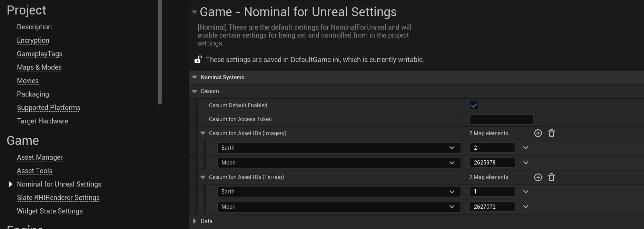The image size is (644, 229).
Task: Collapse the Cesium section
Action: pos(195,91)
